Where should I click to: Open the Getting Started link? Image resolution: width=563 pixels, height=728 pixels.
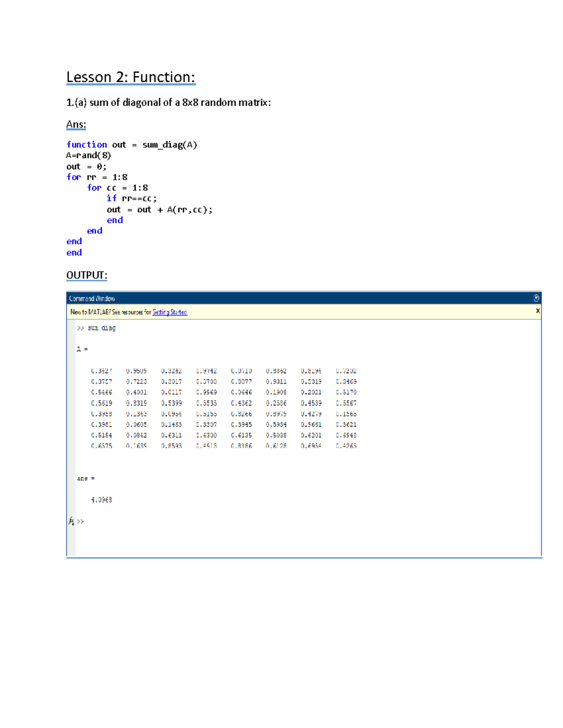click(x=170, y=312)
